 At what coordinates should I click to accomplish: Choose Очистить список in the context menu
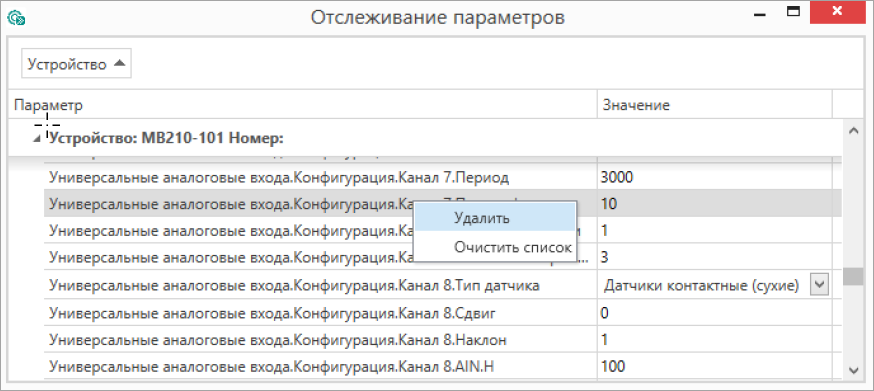512,247
